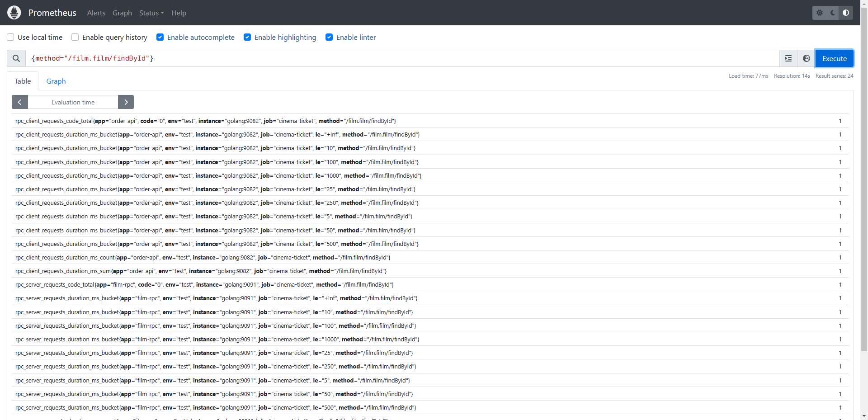Switch to light theme sun icon
The width and height of the screenshot is (868, 420).
click(820, 13)
